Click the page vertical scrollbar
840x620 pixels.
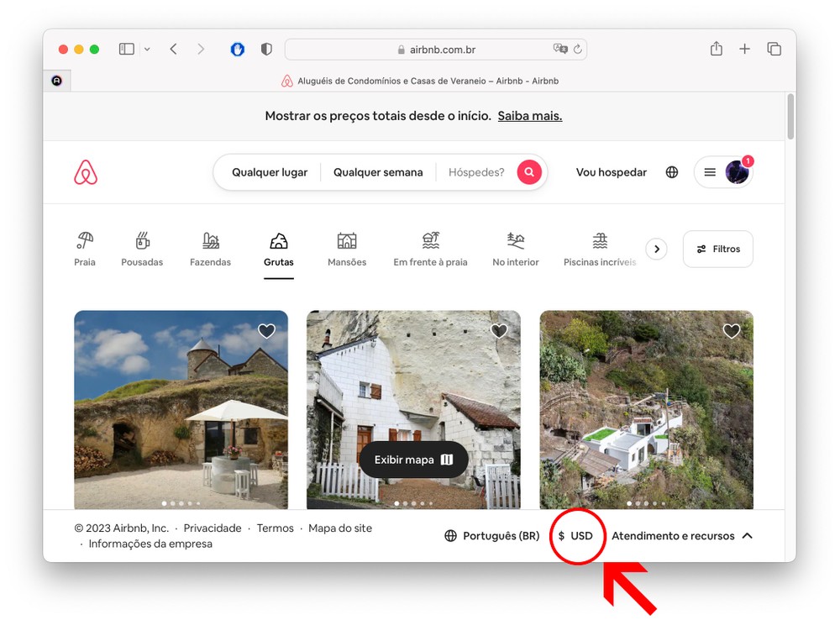pyautogui.click(x=790, y=118)
